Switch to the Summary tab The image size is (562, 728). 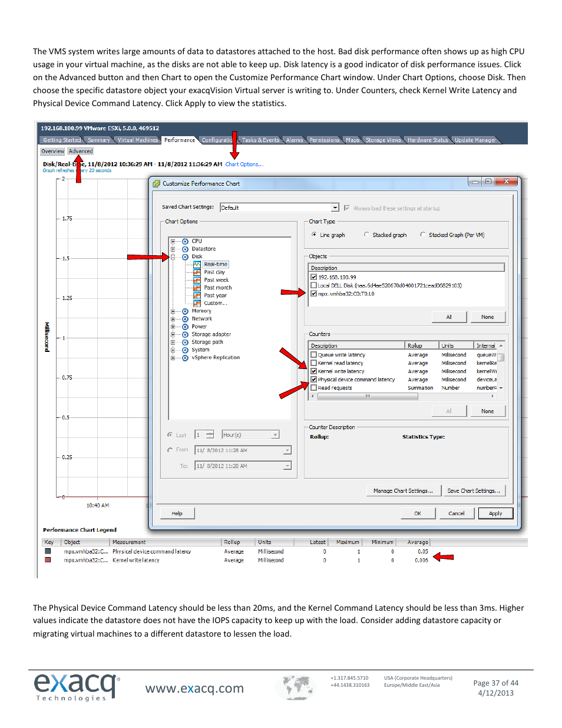point(98,140)
